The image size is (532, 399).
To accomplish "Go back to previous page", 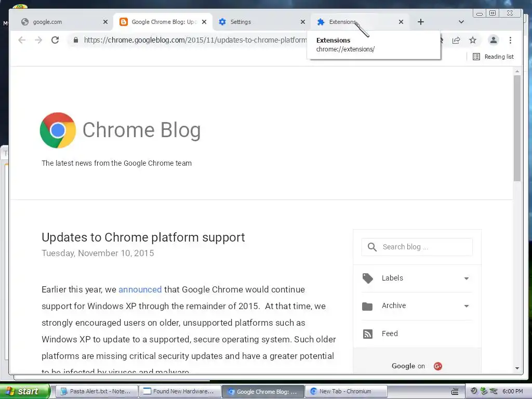I will point(22,40).
